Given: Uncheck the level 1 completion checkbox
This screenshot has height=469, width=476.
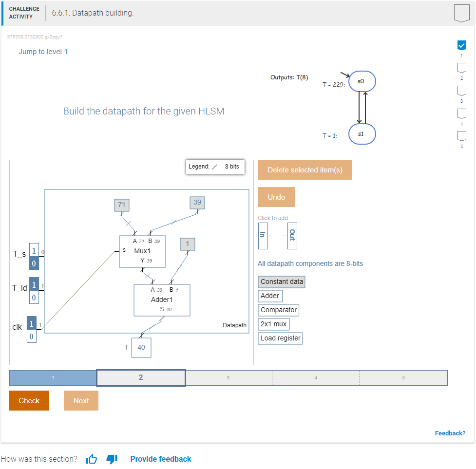Looking at the screenshot, I should pyautogui.click(x=461, y=45).
